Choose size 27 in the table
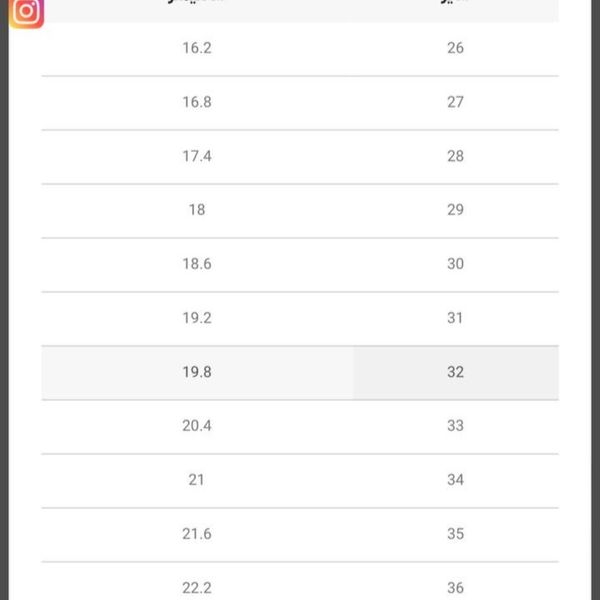 [455, 102]
